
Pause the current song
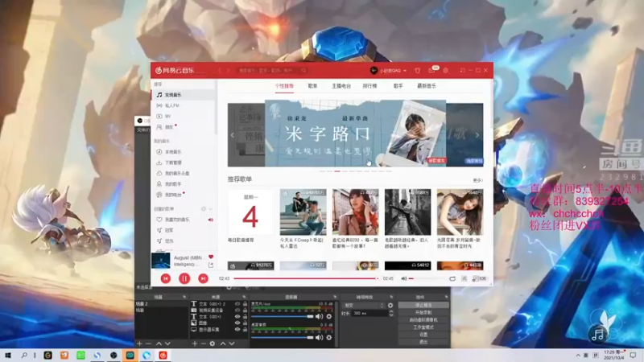pos(184,278)
